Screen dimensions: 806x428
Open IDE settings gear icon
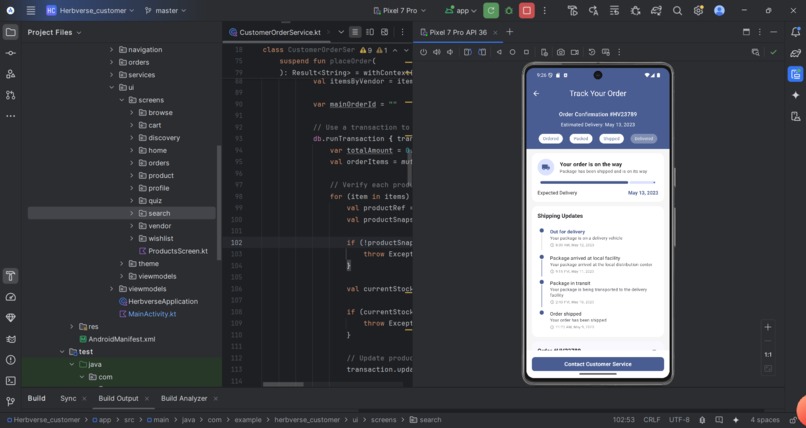(698, 10)
